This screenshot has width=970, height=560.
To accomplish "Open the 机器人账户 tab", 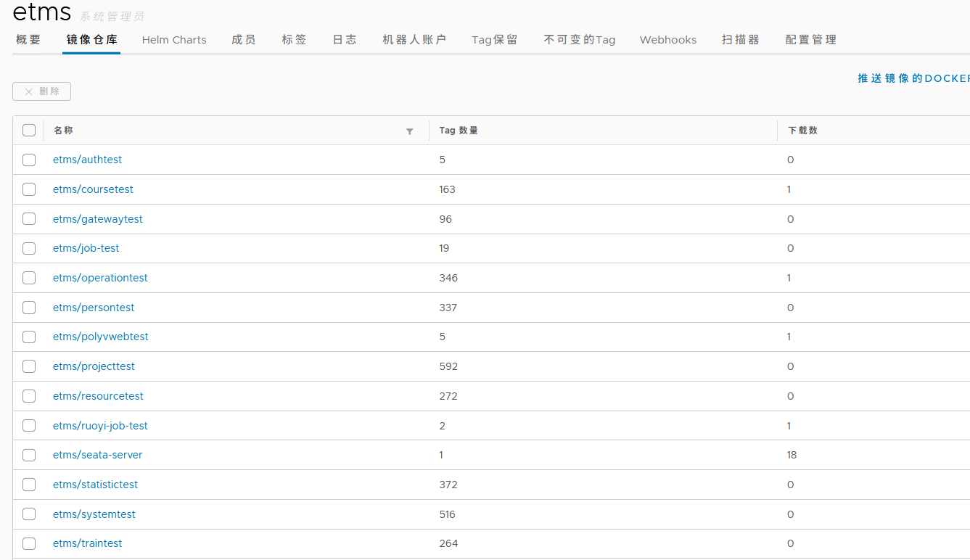I will [414, 40].
